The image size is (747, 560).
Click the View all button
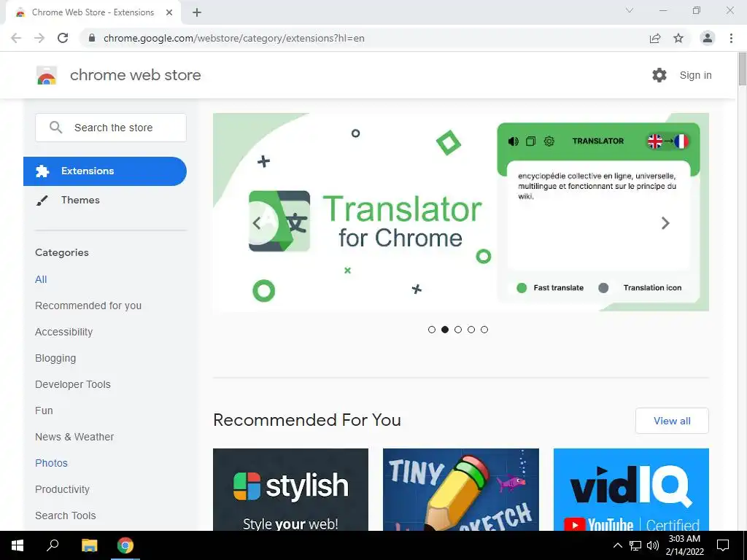click(x=672, y=421)
